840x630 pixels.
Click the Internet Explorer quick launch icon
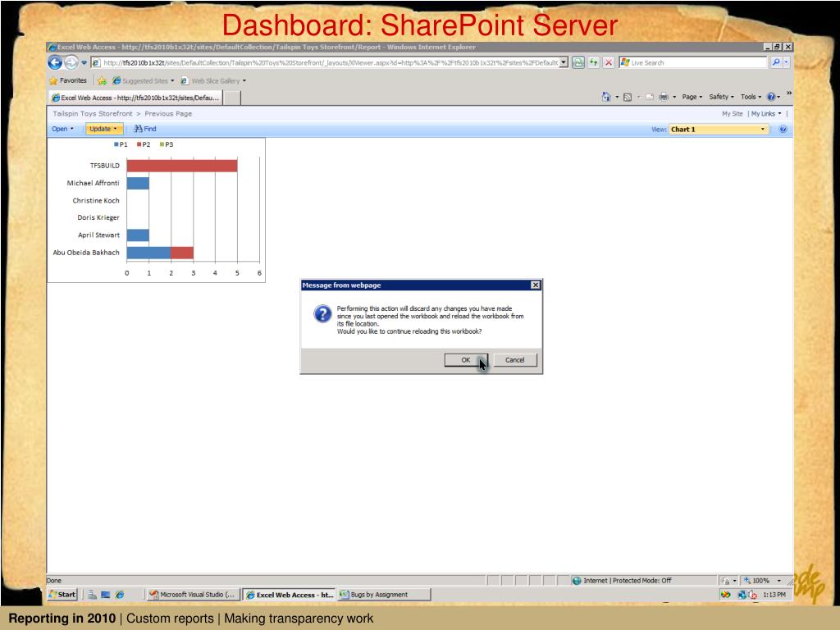coord(120,595)
